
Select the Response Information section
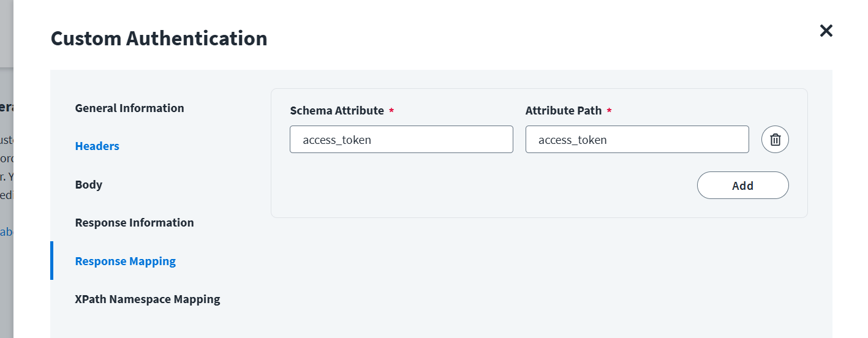click(134, 222)
